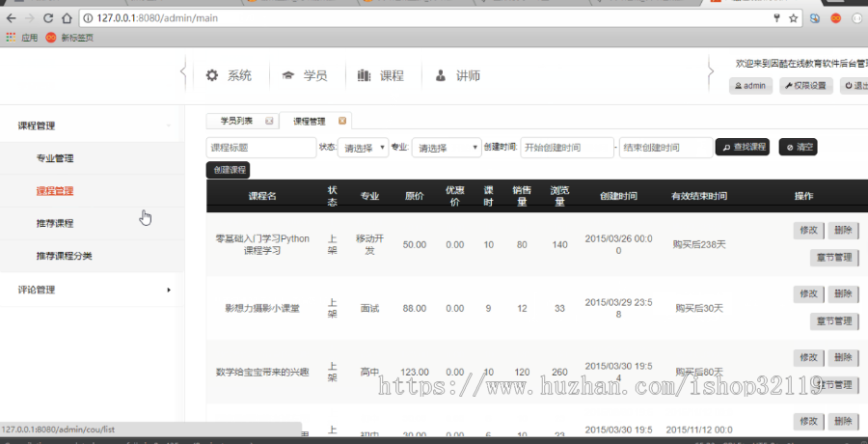Open the 课程 menu
The height and width of the screenshot is (444, 868).
[381, 75]
